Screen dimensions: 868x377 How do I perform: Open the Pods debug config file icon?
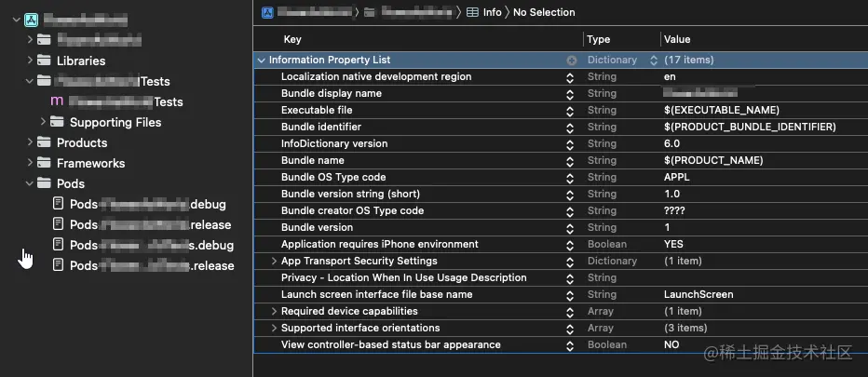click(58, 204)
